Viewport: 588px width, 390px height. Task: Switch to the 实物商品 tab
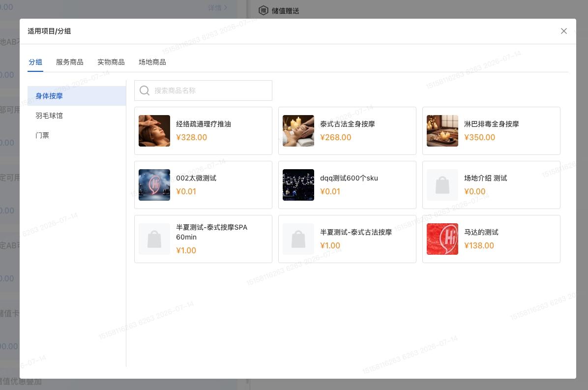coord(111,62)
